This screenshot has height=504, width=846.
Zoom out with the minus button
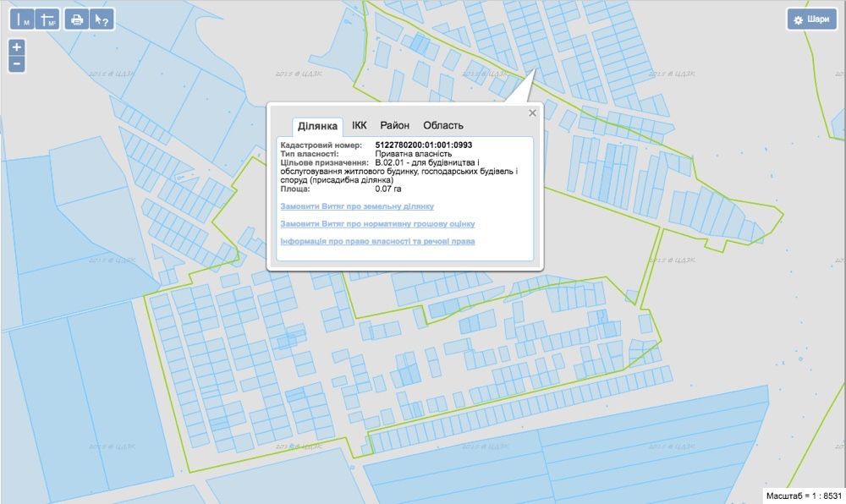click(17, 63)
